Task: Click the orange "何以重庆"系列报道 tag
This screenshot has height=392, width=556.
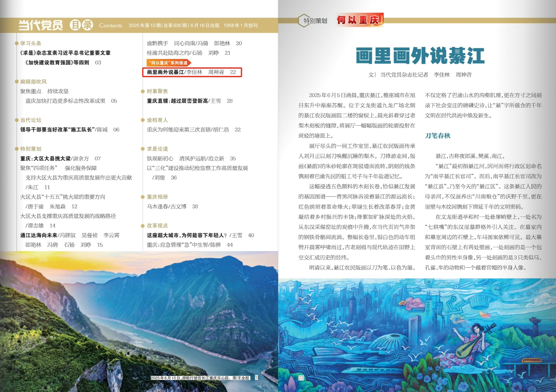Action: point(169,63)
